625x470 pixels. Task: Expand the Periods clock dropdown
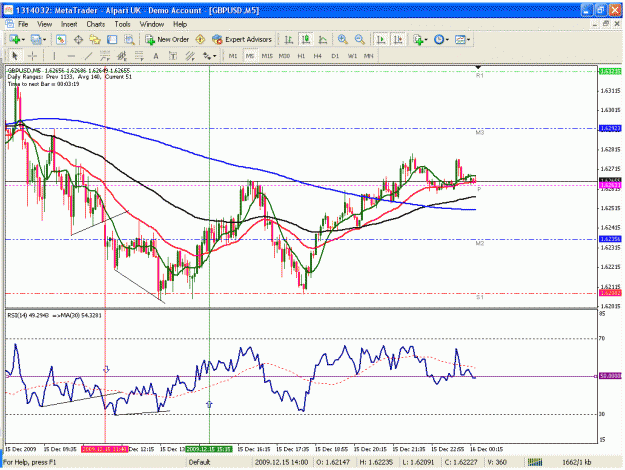(x=447, y=39)
